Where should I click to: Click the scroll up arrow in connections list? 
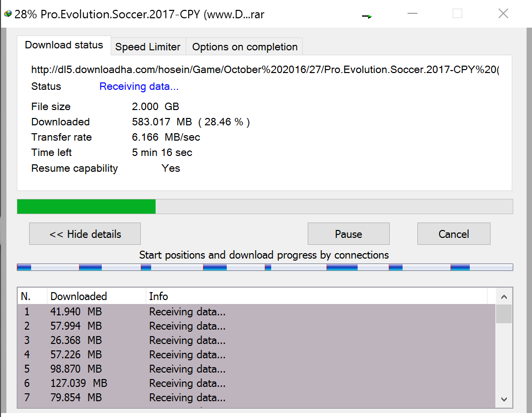504,297
